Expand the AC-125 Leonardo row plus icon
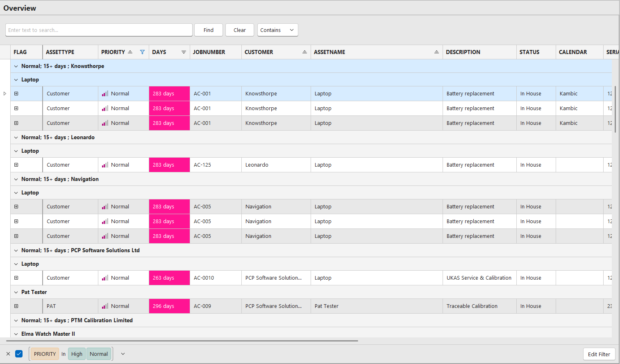Image resolution: width=620 pixels, height=364 pixels. pyautogui.click(x=16, y=165)
